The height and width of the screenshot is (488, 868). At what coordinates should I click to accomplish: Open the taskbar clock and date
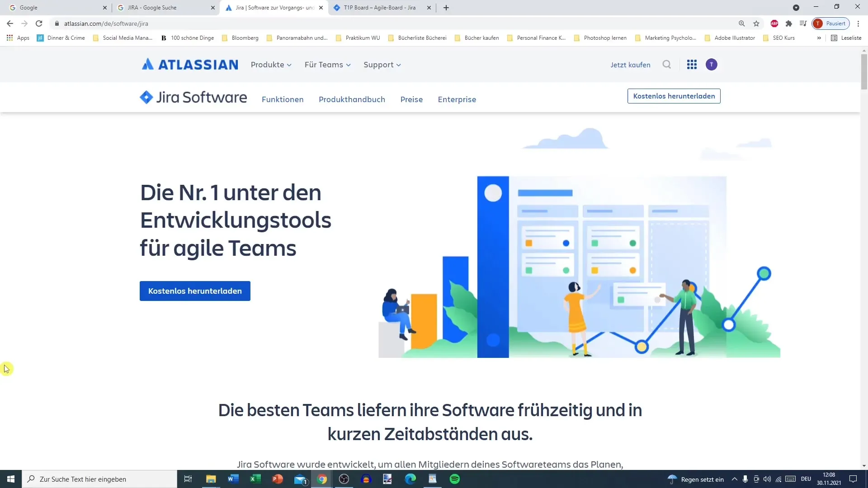point(829,479)
